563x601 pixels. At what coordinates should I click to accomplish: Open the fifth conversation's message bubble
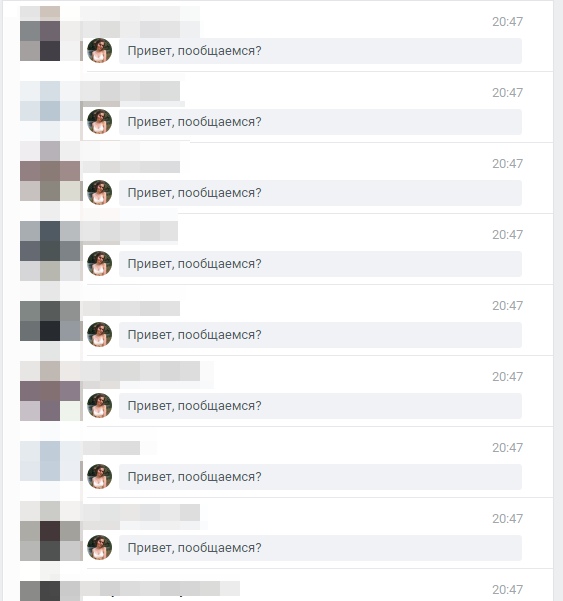pos(320,335)
